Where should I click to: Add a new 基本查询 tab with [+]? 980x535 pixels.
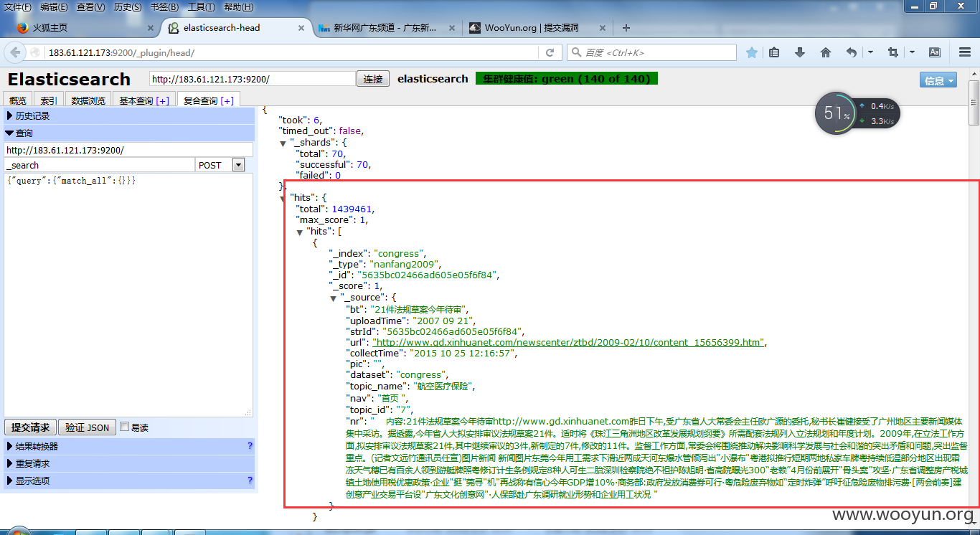(x=162, y=100)
